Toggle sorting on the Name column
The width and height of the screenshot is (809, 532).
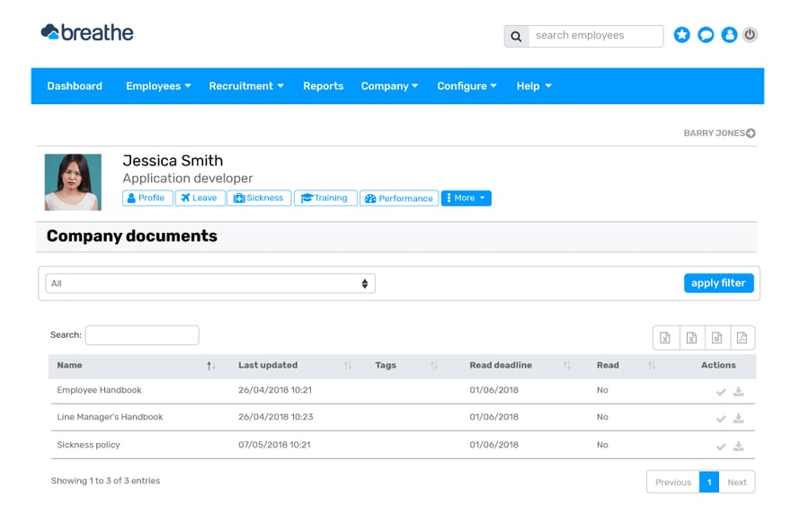209,365
